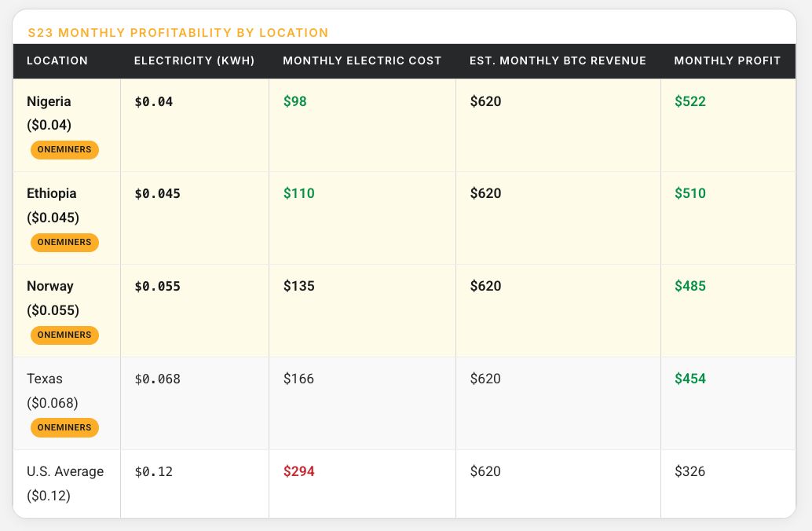This screenshot has height=531, width=812.
Task: Click the $98 Nigeria electric cost
Action: (295, 101)
